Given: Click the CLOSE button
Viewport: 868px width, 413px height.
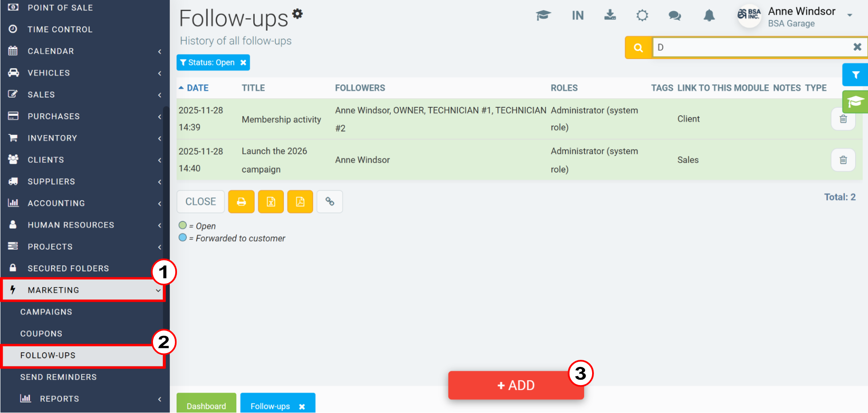Looking at the screenshot, I should pyautogui.click(x=200, y=202).
